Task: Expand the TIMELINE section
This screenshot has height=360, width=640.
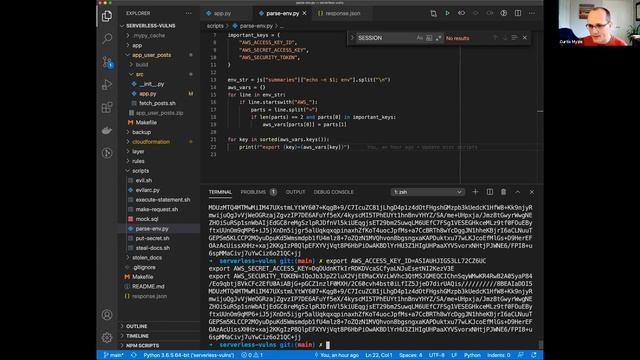Action: click(x=137, y=336)
